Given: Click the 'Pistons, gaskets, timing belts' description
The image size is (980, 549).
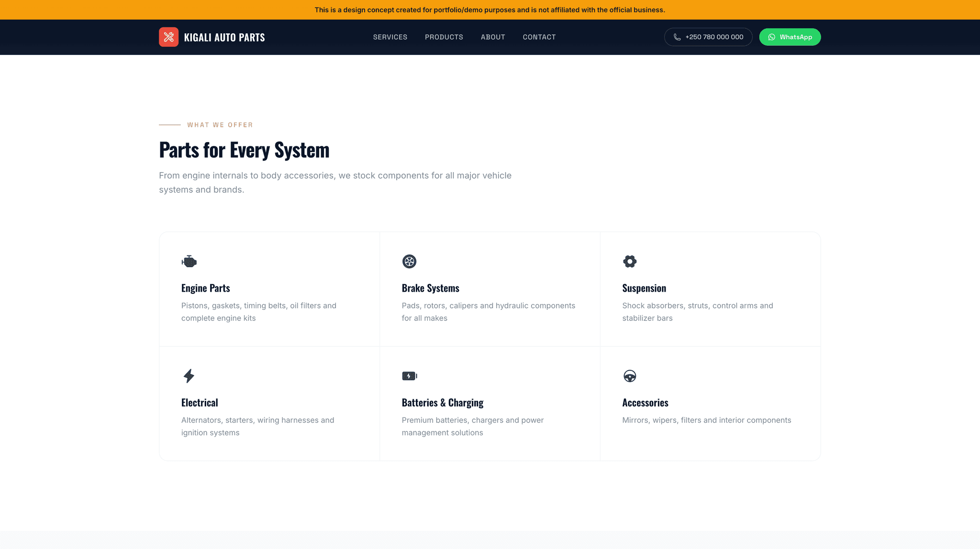Looking at the screenshot, I should [259, 312].
